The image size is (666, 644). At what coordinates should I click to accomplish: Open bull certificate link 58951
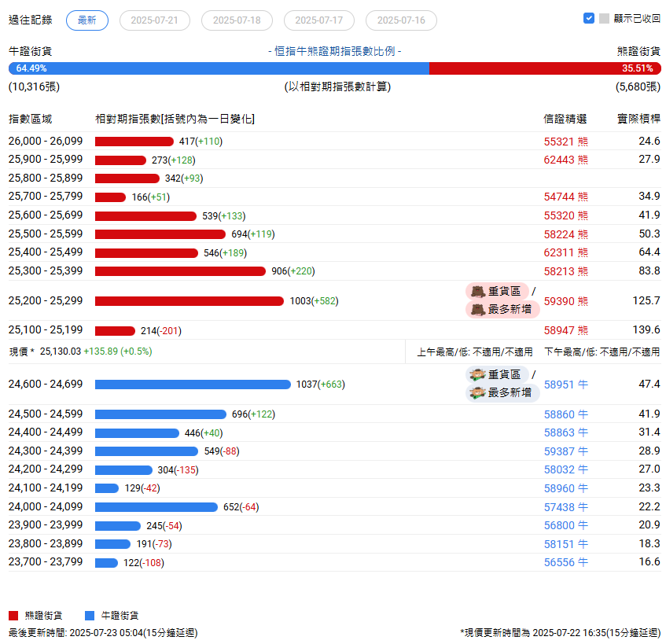pos(559,385)
